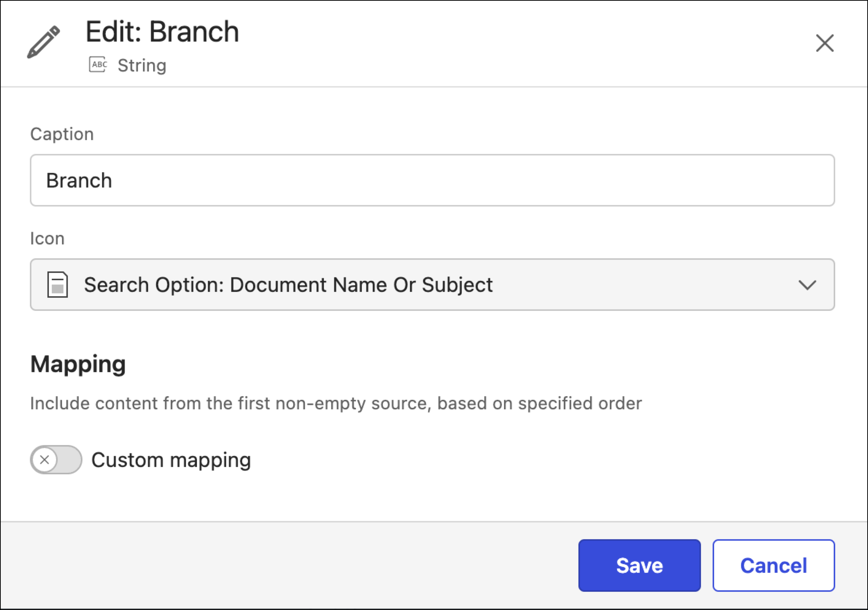
Task: Click the footer bar left of Save
Action: [287, 565]
